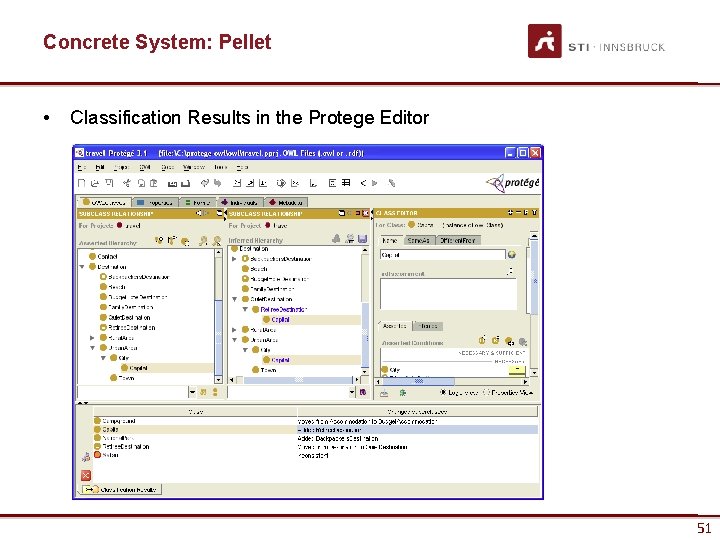Switch to the Individuals tab
720x540 pixels.
click(239, 202)
